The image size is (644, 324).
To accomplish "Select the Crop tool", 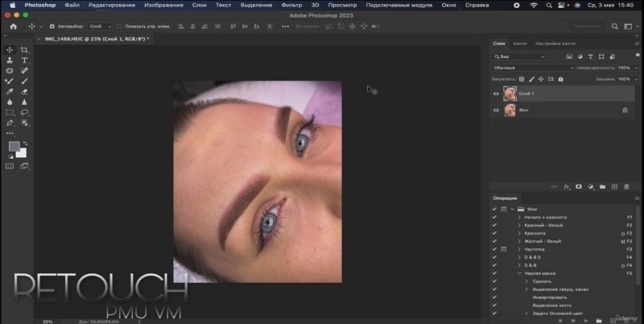I will tap(24, 50).
